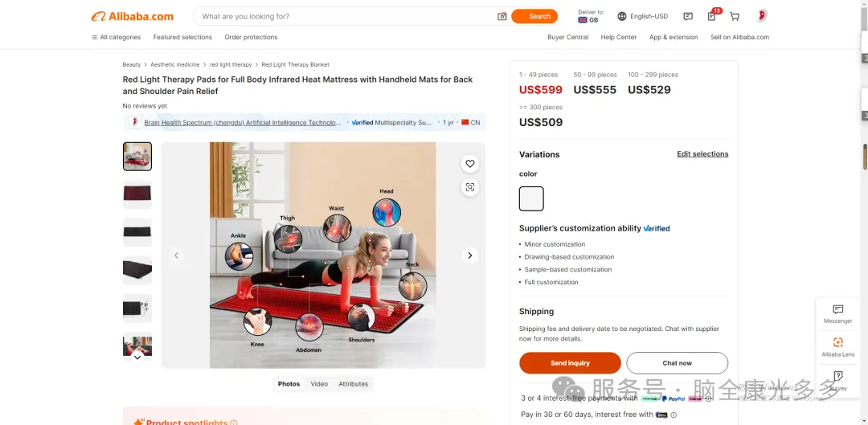Open Messenger in the side panel

tap(837, 313)
